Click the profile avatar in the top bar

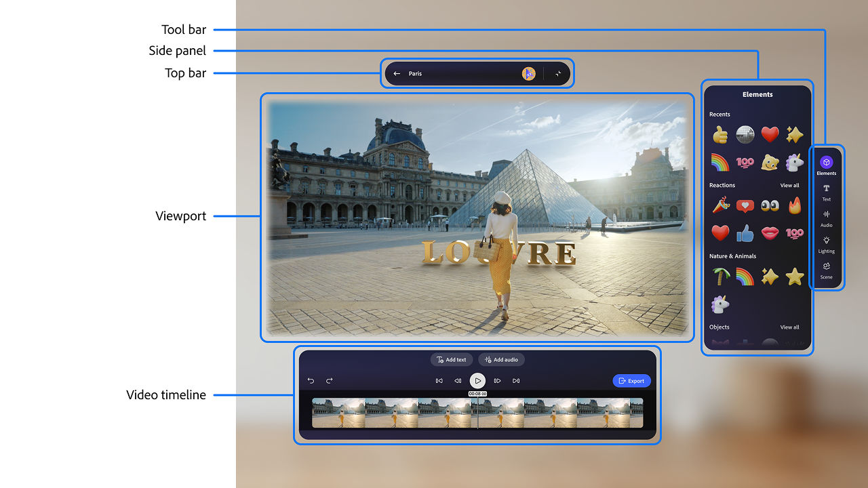click(x=528, y=73)
